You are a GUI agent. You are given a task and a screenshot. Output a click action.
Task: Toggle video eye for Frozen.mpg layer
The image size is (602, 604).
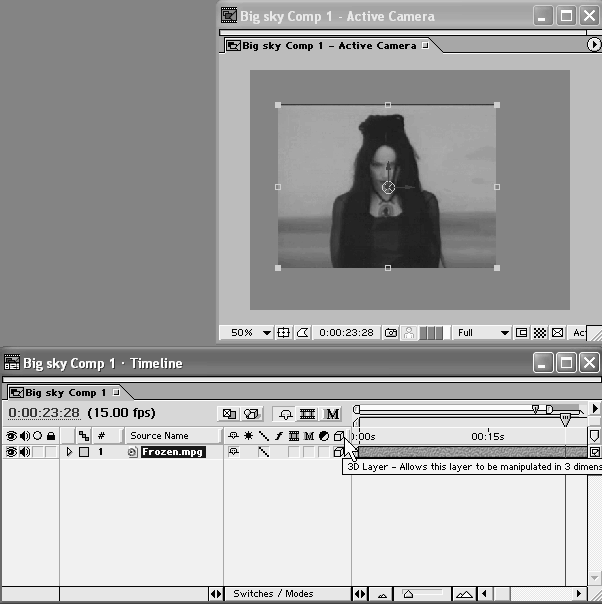coord(11,452)
